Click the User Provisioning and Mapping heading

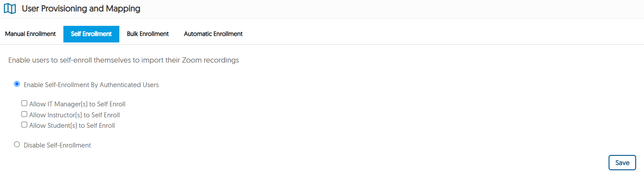[81, 8]
